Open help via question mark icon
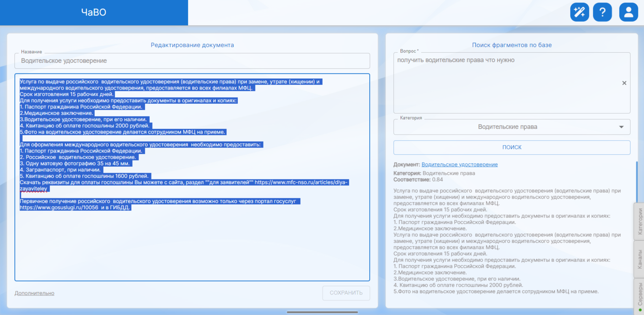Image resolution: width=644 pixels, height=315 pixels. point(602,12)
